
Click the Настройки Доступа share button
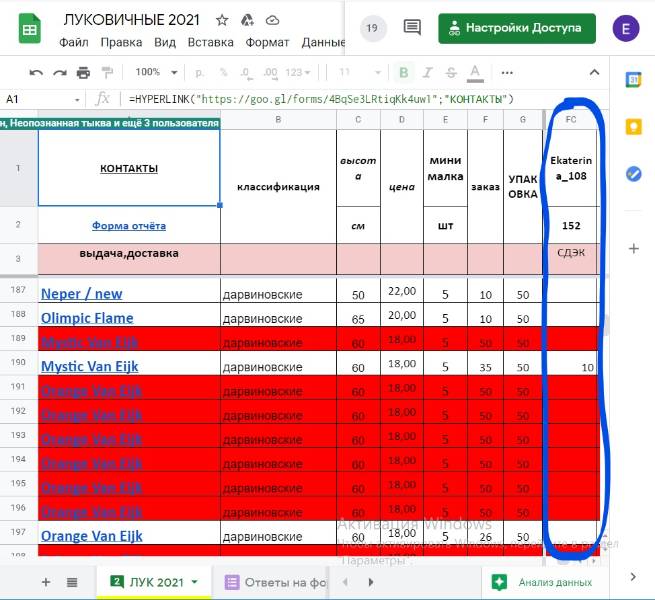coord(517,28)
